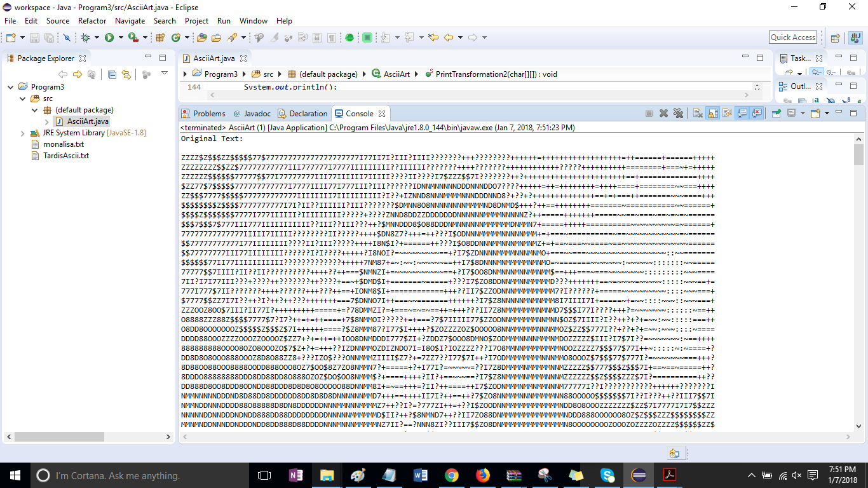Image resolution: width=868 pixels, height=488 pixels.
Task: Click Collapse All in Package Explorer
Action: 112,74
